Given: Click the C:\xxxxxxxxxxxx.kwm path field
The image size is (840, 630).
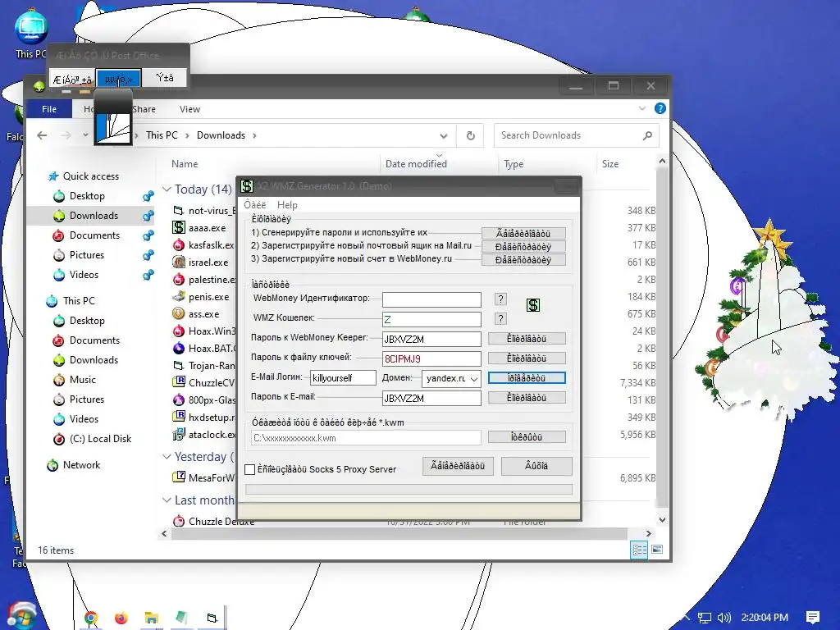Looking at the screenshot, I should (366, 438).
